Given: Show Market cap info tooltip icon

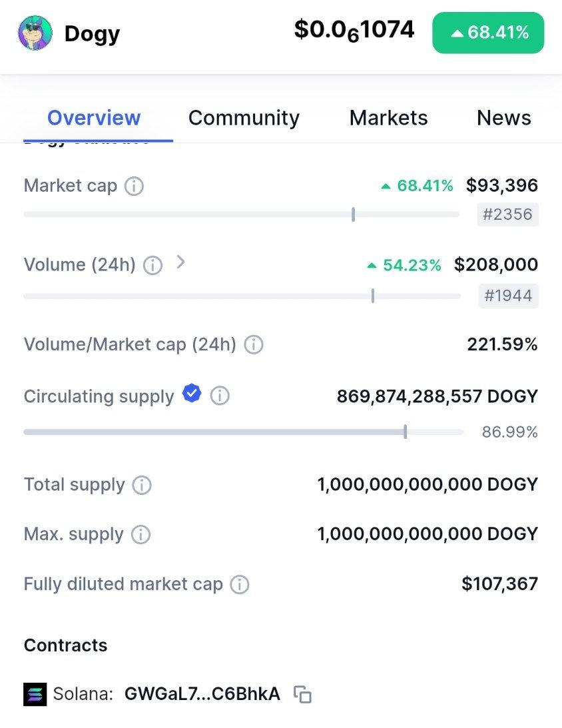Looking at the screenshot, I should (x=134, y=186).
